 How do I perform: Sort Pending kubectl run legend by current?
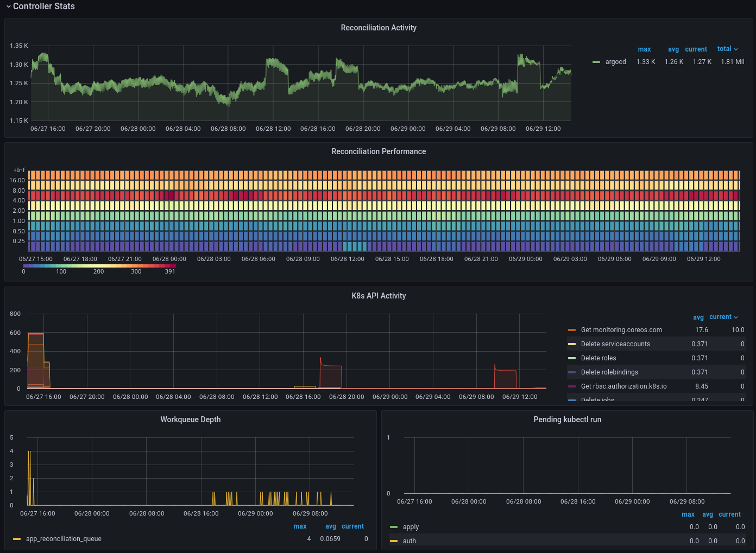click(729, 514)
